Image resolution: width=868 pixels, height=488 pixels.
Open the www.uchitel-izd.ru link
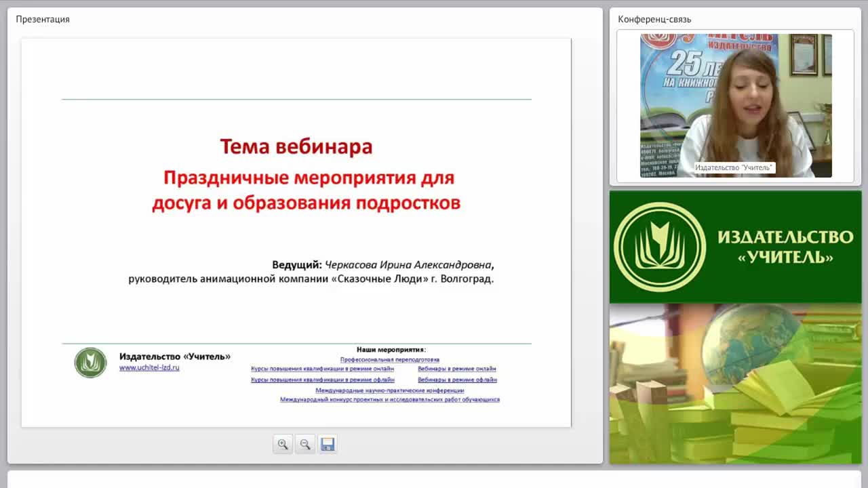pyautogui.click(x=149, y=367)
